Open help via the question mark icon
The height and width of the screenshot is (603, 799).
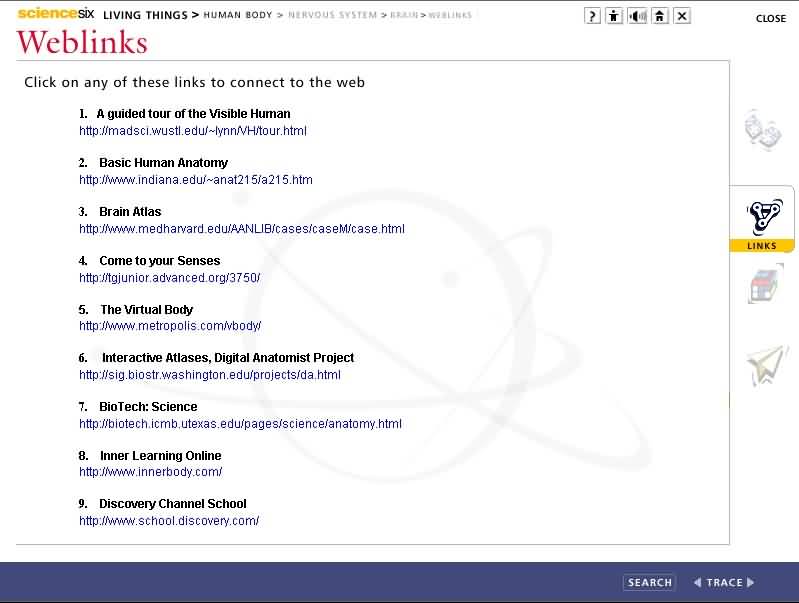[x=592, y=16]
